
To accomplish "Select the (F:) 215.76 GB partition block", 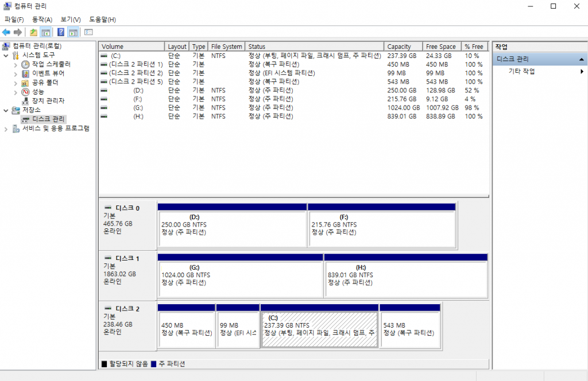I will click(382, 226).
